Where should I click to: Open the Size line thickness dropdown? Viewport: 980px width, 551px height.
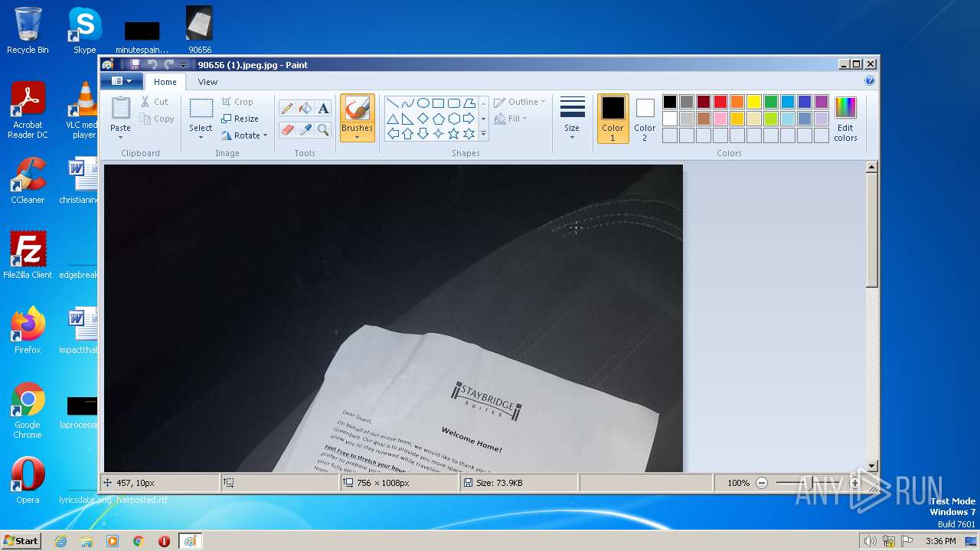click(572, 119)
